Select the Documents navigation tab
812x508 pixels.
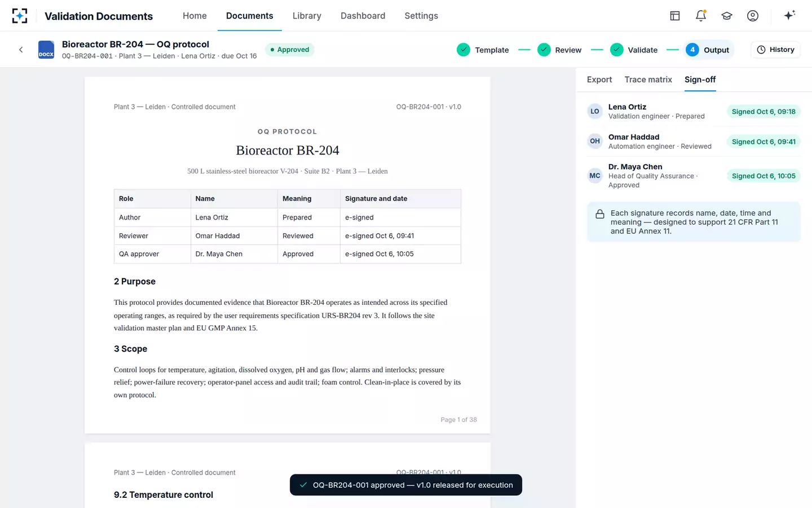click(x=250, y=16)
